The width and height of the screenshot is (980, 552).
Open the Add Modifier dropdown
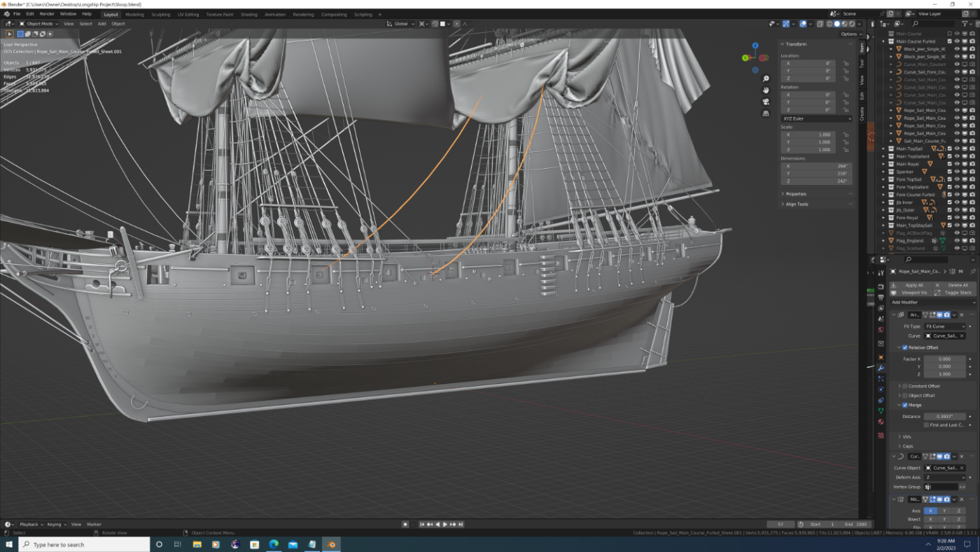933,302
